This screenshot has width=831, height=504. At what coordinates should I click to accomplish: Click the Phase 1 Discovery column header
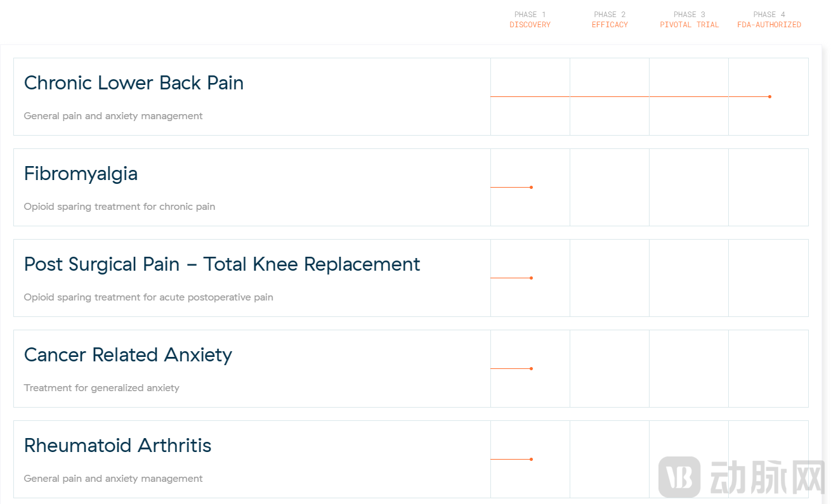(530, 20)
